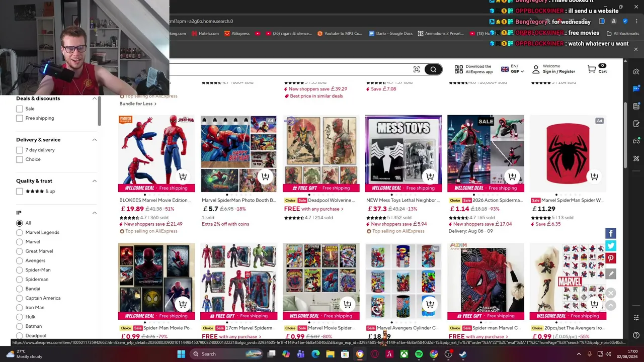Click the black search magnifier button

pyautogui.click(x=433, y=69)
